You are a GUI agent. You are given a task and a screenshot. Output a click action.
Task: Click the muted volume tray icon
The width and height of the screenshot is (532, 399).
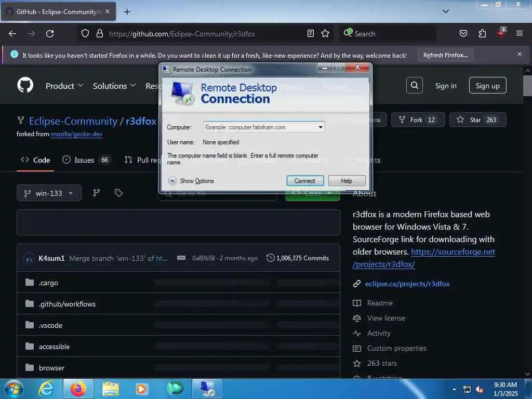(480, 390)
